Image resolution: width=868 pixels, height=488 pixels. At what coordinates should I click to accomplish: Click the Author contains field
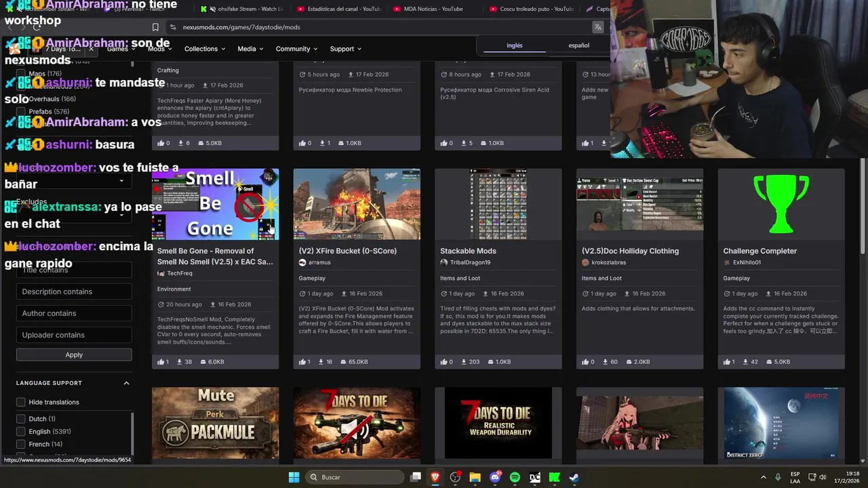point(74,313)
